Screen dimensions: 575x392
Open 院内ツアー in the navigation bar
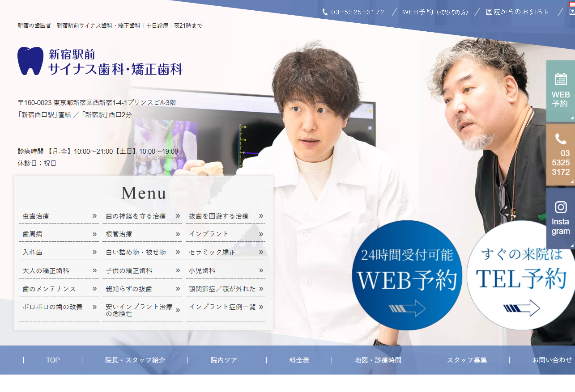point(227,360)
